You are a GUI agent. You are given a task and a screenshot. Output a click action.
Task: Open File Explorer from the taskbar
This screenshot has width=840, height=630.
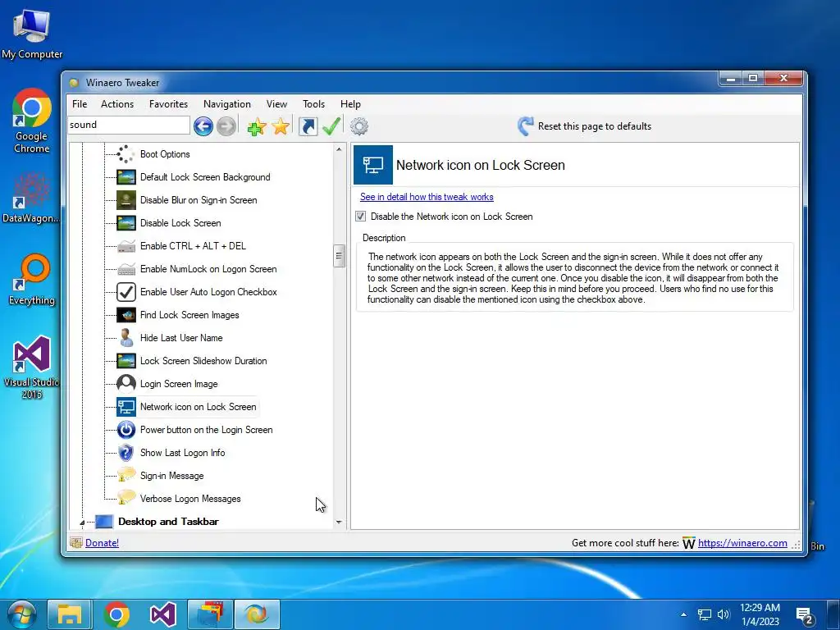tap(69, 614)
